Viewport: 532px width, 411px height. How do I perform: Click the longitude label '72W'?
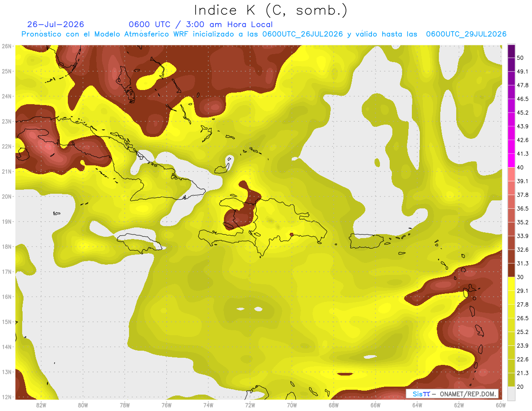[x=250, y=405]
